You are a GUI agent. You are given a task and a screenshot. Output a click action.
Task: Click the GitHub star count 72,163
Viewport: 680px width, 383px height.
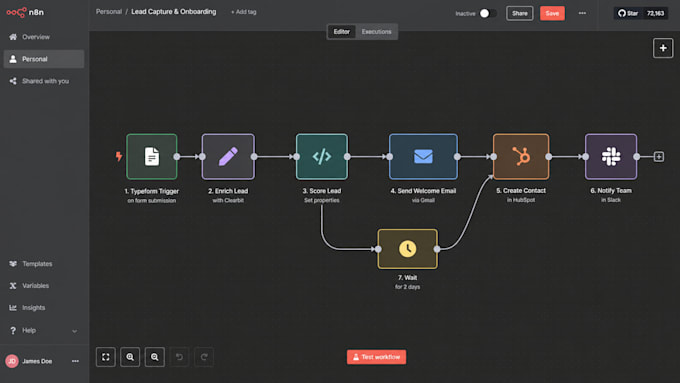point(655,13)
